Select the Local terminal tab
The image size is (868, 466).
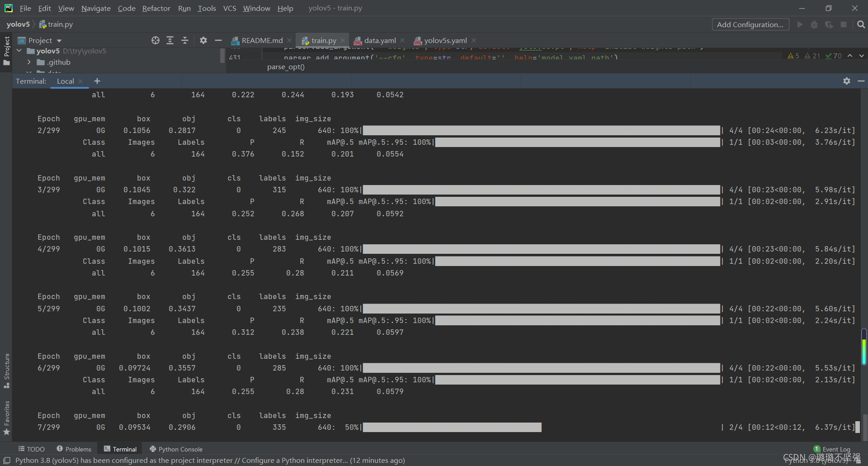(66, 81)
